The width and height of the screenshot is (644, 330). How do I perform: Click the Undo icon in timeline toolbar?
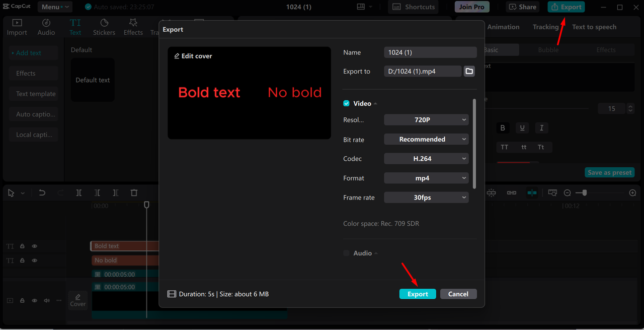(42, 193)
